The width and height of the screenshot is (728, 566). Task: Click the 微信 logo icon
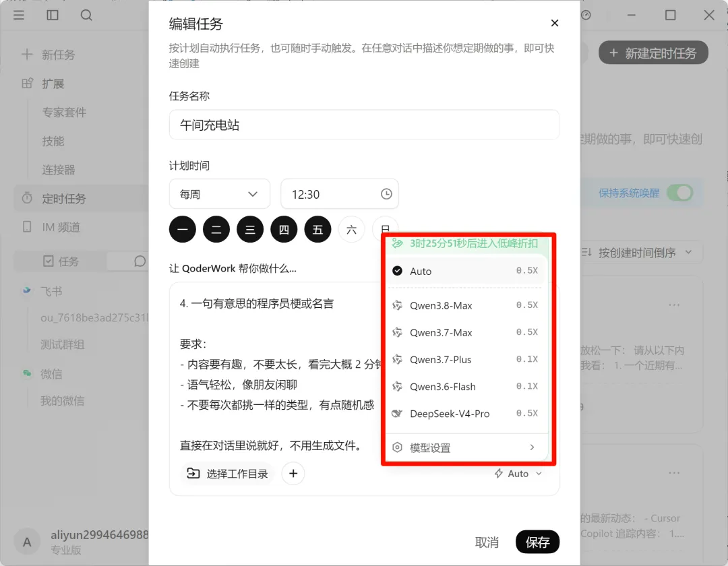pos(28,373)
